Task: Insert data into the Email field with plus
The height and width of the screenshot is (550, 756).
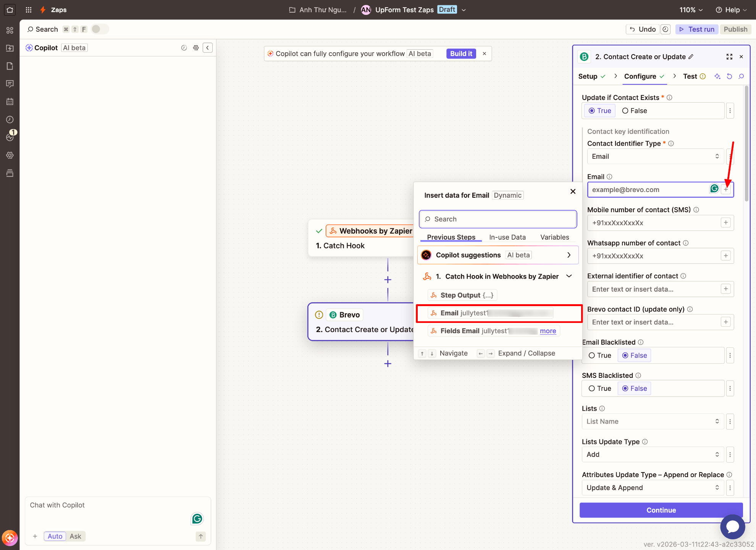Action: [726, 190]
